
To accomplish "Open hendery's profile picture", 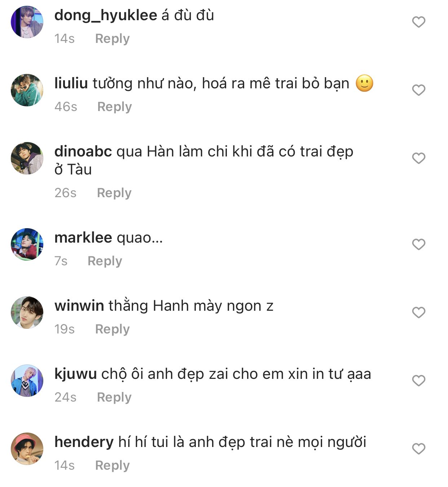I will (27, 449).
